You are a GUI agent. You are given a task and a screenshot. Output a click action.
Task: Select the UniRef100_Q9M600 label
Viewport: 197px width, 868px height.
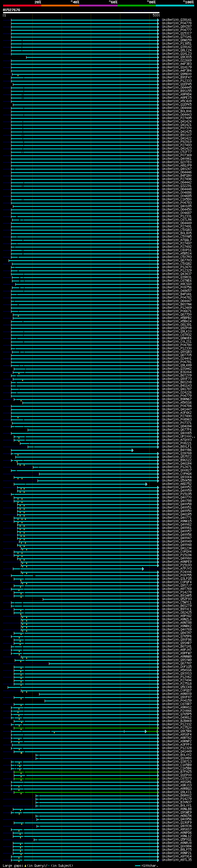point(177,74)
